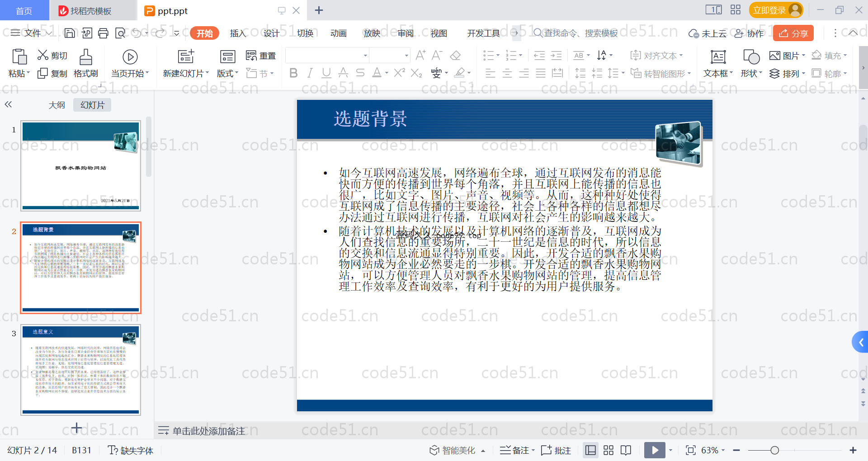Click the Share (分享) button
Viewport: 868px width, 461px height.
click(x=793, y=33)
